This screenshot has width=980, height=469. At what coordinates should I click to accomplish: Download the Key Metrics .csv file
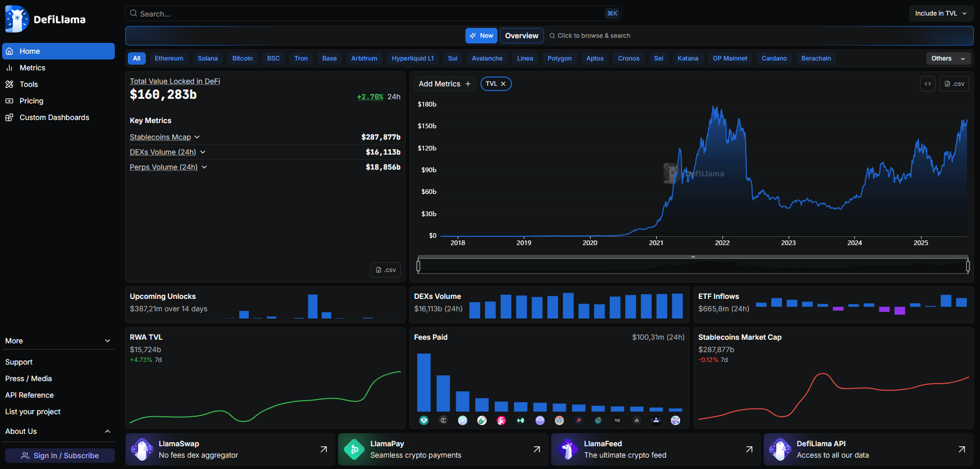click(x=386, y=270)
